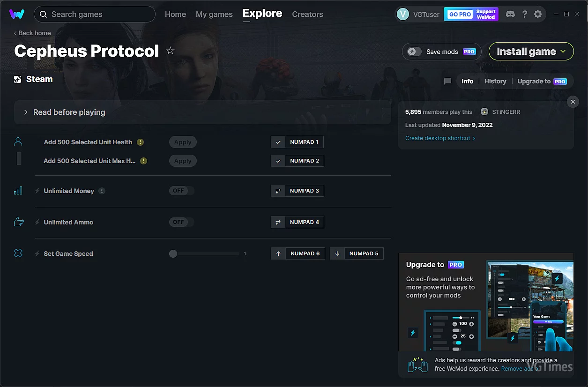Click the NUMPAD 5 hotkey label
Screen dimensions: 588x387
coord(364,253)
